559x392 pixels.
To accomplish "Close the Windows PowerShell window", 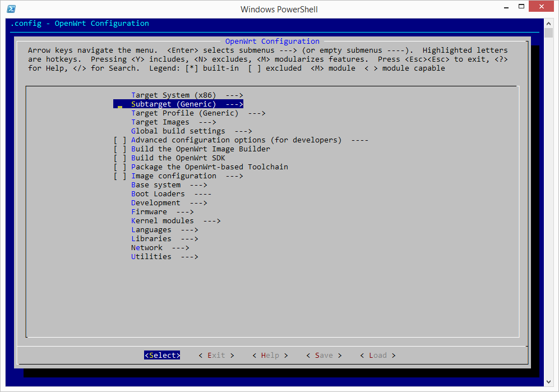I will 542,6.
